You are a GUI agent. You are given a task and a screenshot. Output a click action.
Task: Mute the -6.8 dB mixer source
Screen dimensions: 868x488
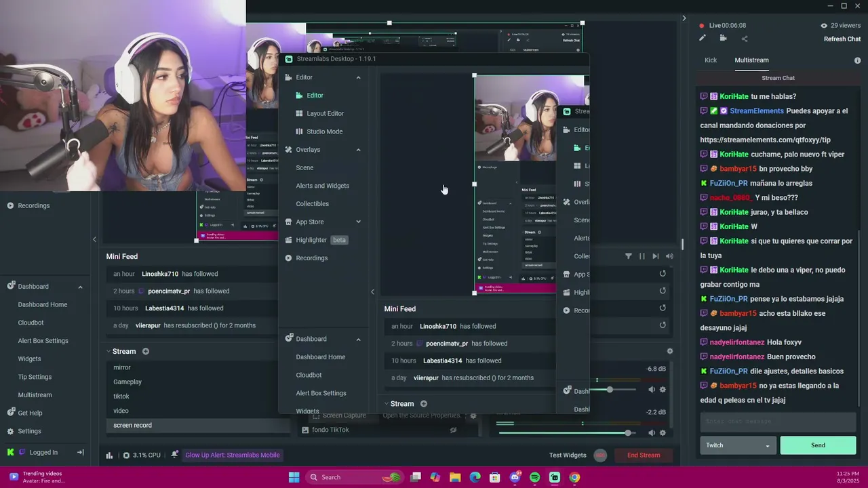(652, 390)
